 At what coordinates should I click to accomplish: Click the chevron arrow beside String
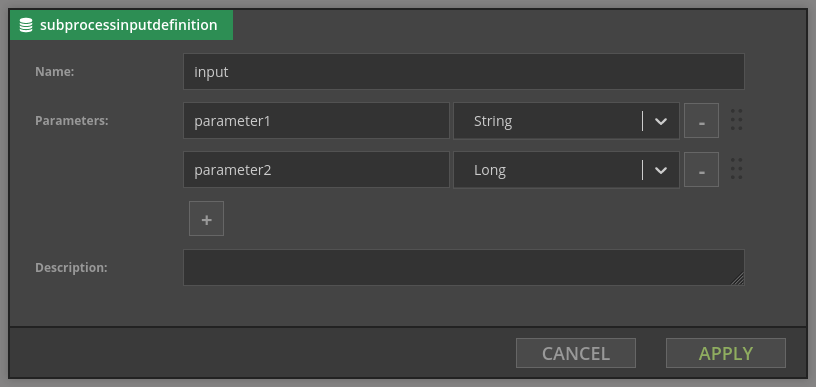(x=661, y=121)
